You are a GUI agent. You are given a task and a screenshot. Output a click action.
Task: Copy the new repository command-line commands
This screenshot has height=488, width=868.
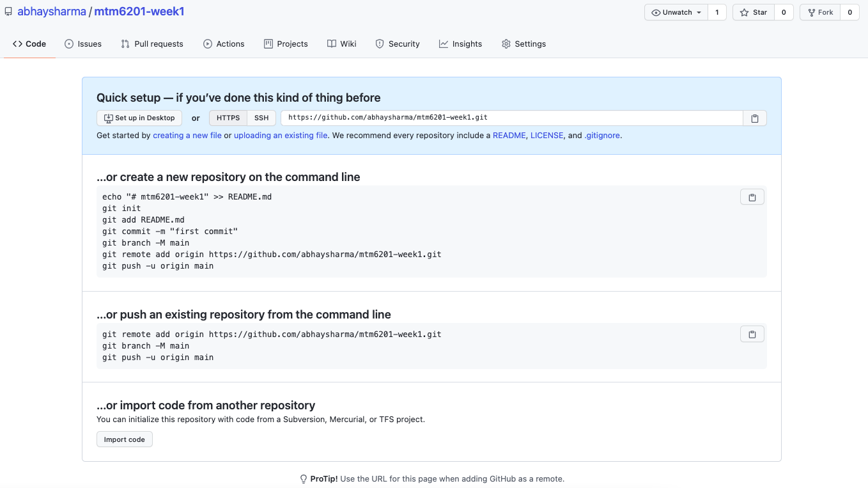[752, 198]
